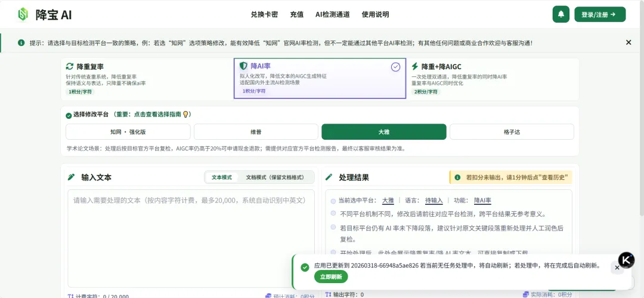The width and height of the screenshot is (644, 298).
Task: Dismiss the app update notification
Action: [x=617, y=268]
